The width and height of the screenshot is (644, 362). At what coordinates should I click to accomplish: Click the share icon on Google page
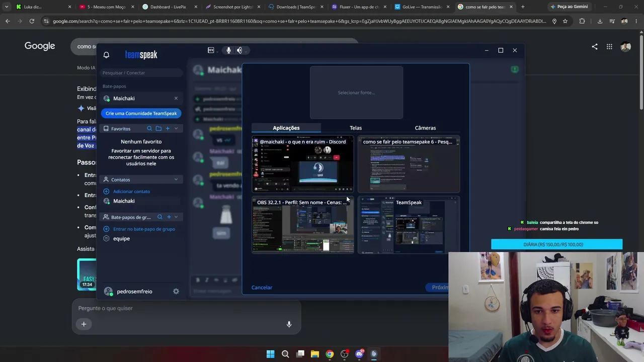coord(595,47)
